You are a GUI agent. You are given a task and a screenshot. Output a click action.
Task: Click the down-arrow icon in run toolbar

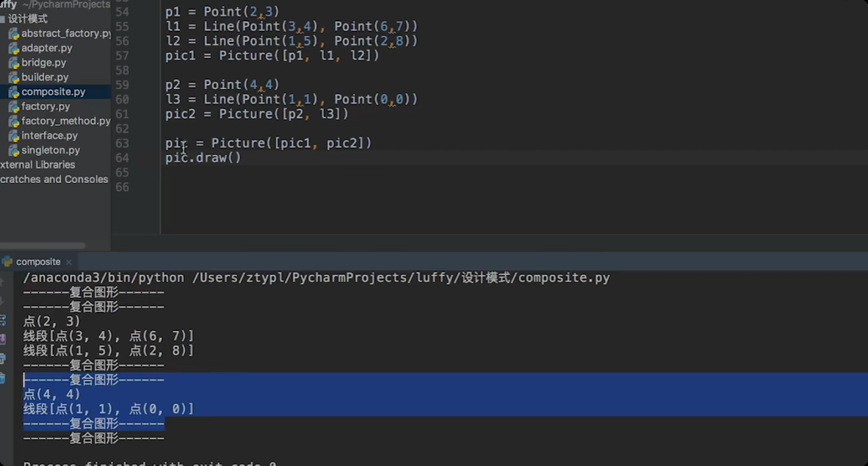[x=3, y=300]
